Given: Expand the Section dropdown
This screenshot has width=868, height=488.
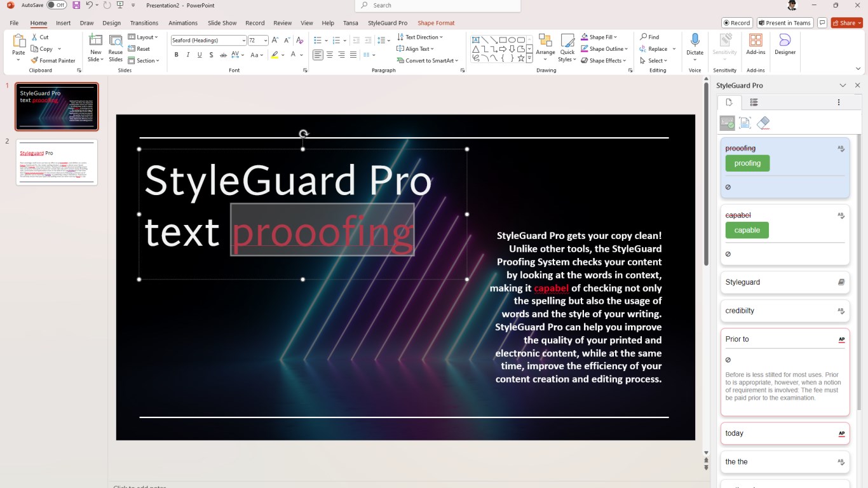Looking at the screenshot, I should click(x=143, y=60).
